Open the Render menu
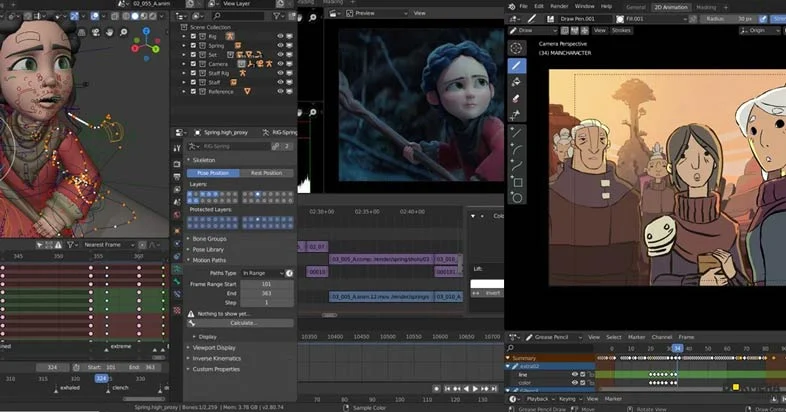 pos(559,7)
